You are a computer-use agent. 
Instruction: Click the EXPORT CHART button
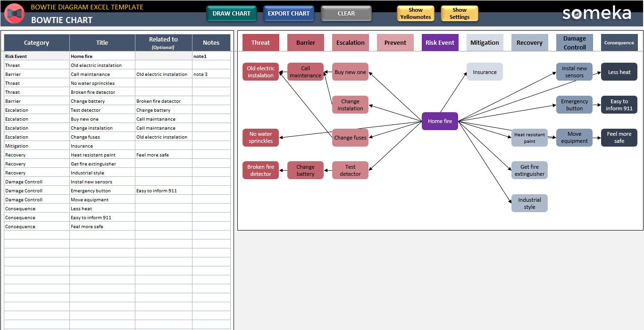point(289,14)
